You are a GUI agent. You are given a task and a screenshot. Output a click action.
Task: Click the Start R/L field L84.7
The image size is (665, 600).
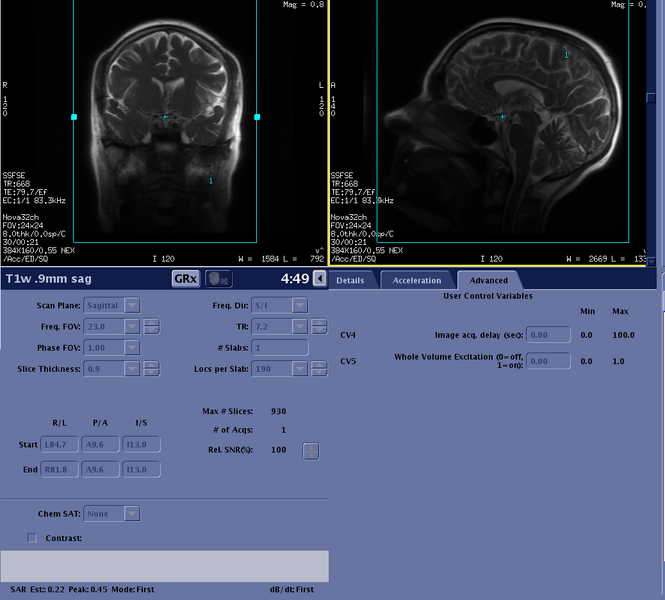point(59,444)
